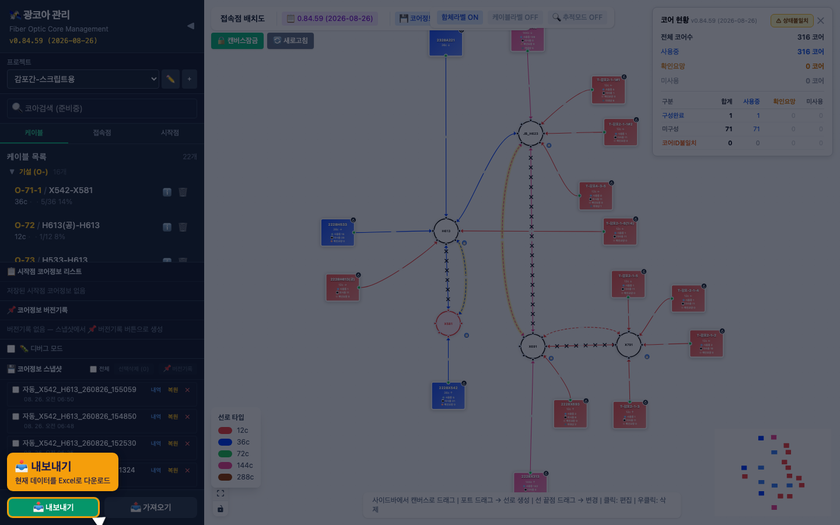The height and width of the screenshot is (525, 840).
Task: Switch to the 케이블 tab
Action: coord(34,133)
